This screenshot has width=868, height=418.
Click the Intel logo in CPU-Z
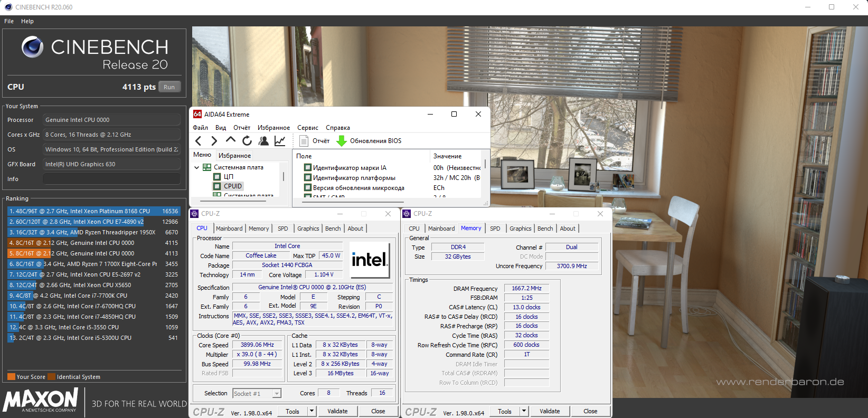point(370,260)
